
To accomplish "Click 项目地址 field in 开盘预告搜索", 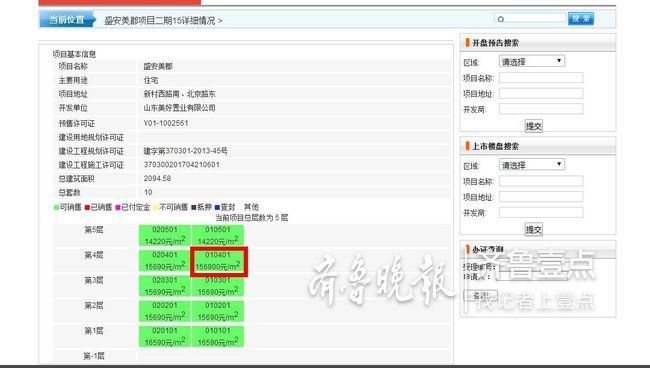I will coord(541,93).
